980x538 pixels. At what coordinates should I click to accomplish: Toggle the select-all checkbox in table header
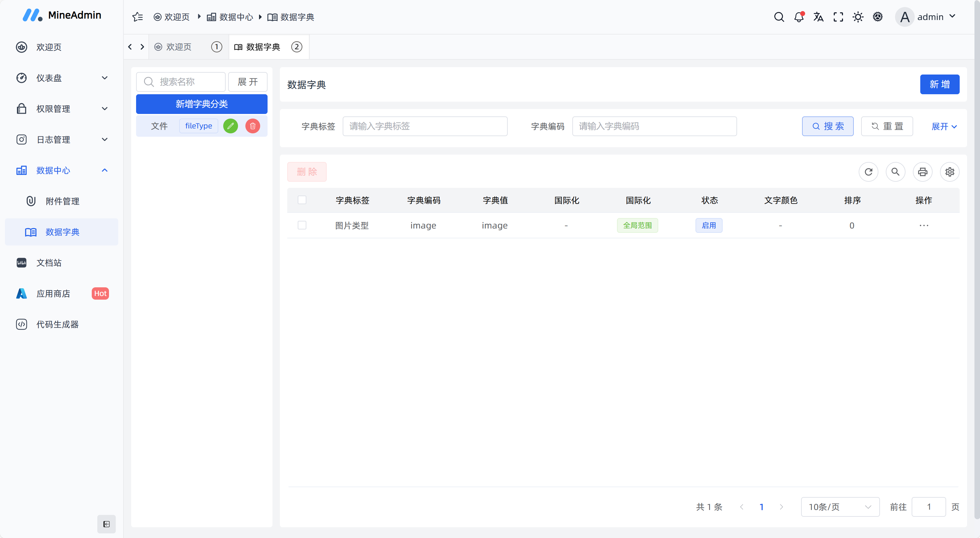click(x=302, y=200)
